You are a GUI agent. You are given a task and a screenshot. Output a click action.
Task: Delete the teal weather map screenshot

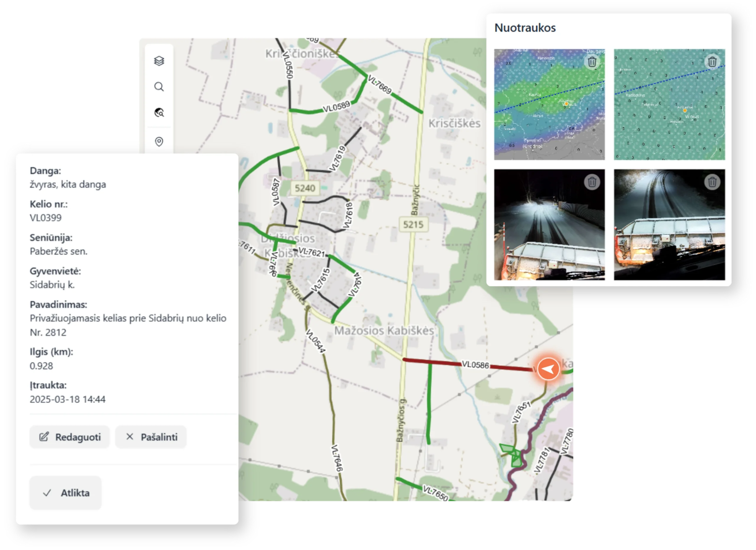(712, 62)
